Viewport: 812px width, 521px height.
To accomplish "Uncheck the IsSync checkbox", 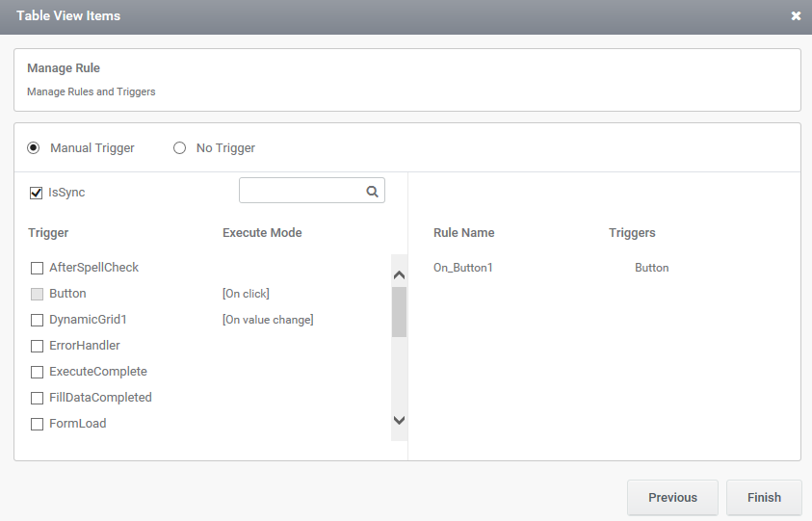I will [x=36, y=193].
